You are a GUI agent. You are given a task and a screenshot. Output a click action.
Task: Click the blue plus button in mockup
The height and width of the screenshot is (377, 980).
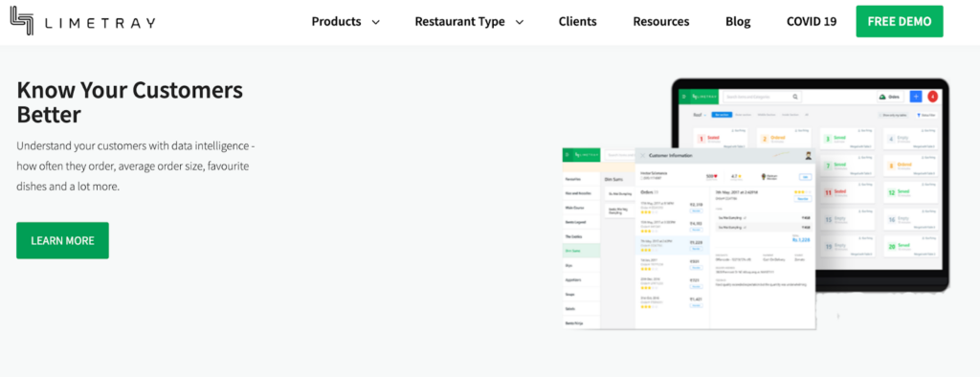(916, 97)
